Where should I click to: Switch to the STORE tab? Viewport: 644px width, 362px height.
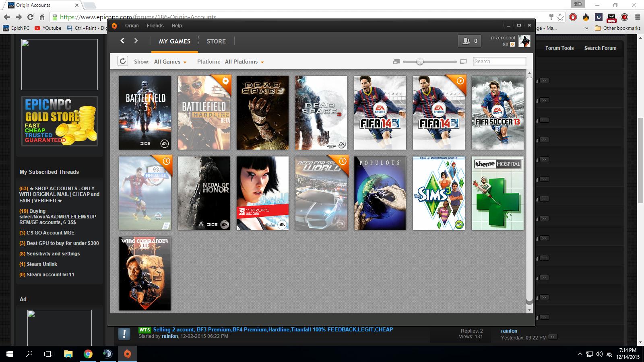coord(216,41)
